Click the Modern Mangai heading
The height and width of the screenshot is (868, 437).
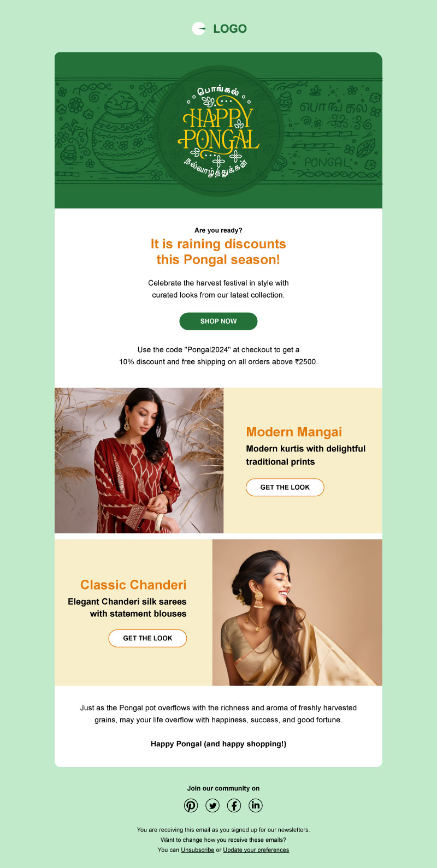(294, 432)
